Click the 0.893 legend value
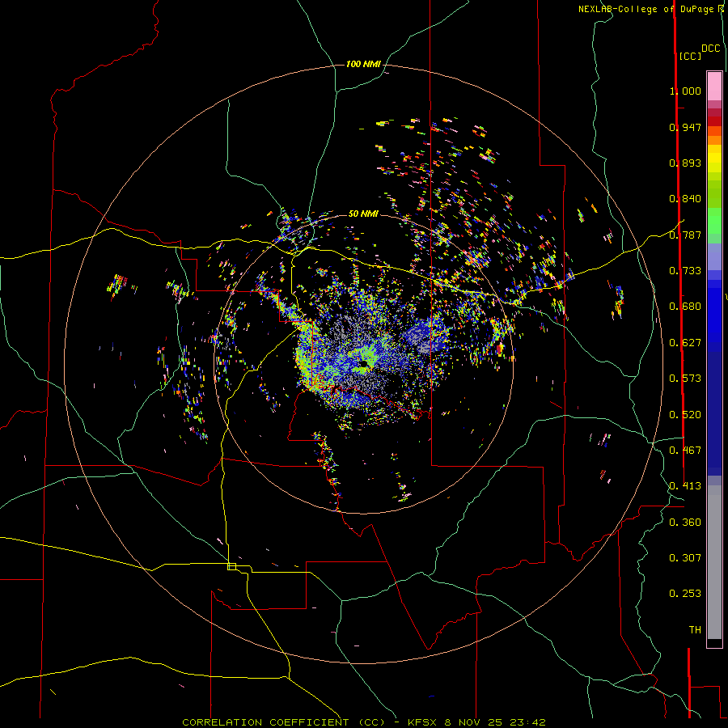Screen dimensions: 728x728 (685, 163)
